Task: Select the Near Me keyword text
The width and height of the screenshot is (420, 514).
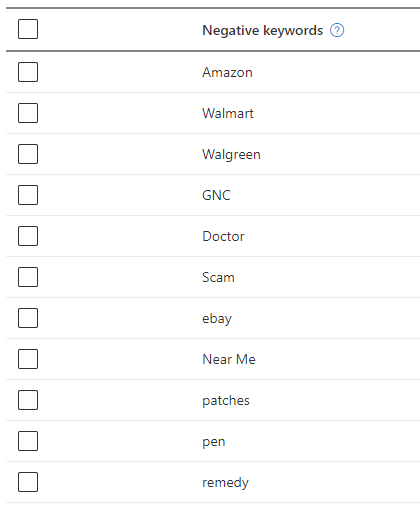Action: [229, 359]
